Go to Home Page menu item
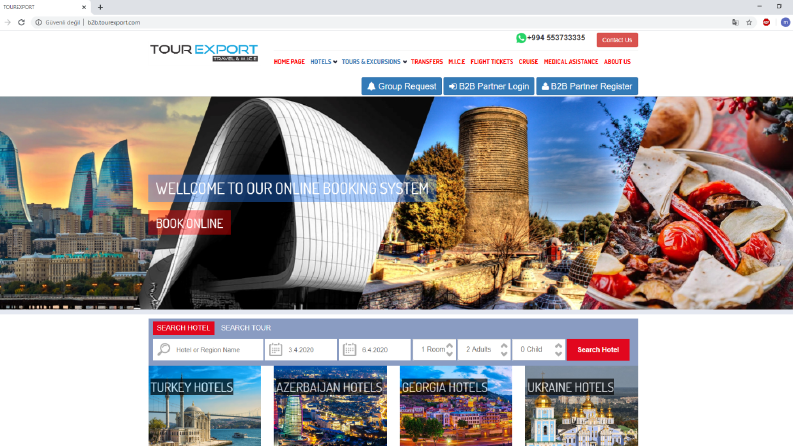The width and height of the screenshot is (793, 446). tap(289, 62)
